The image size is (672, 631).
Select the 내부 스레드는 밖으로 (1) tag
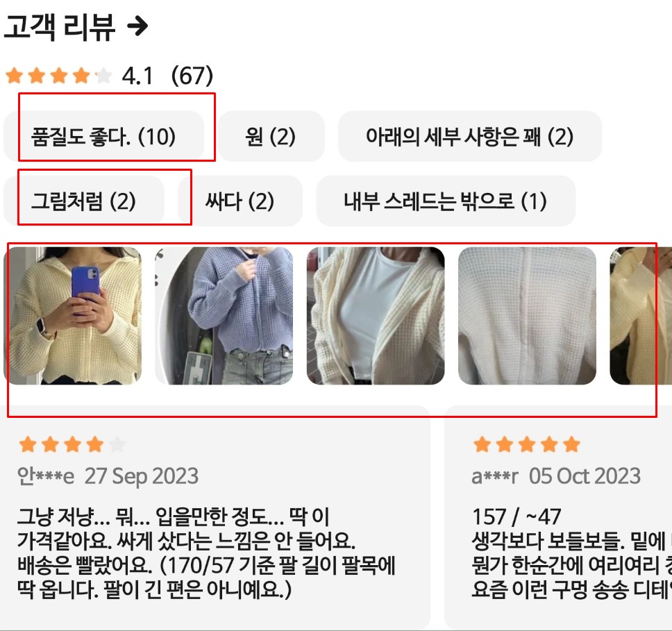pyautogui.click(x=446, y=201)
